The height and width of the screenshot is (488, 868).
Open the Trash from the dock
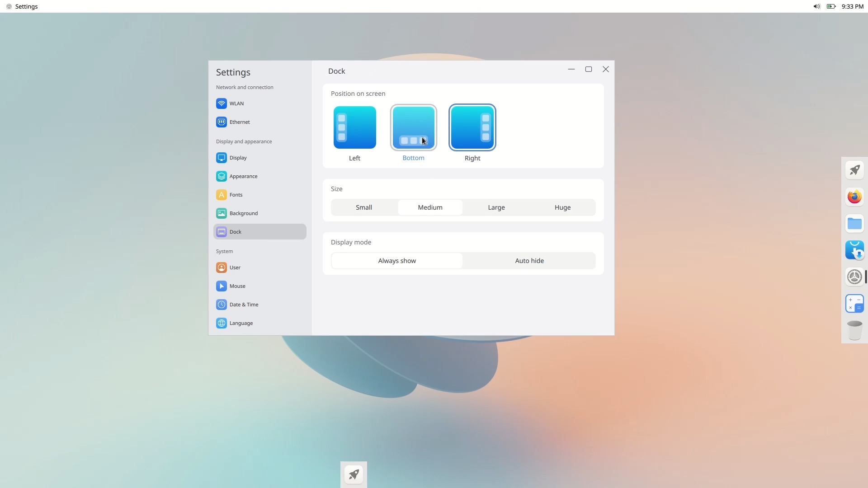(x=855, y=329)
